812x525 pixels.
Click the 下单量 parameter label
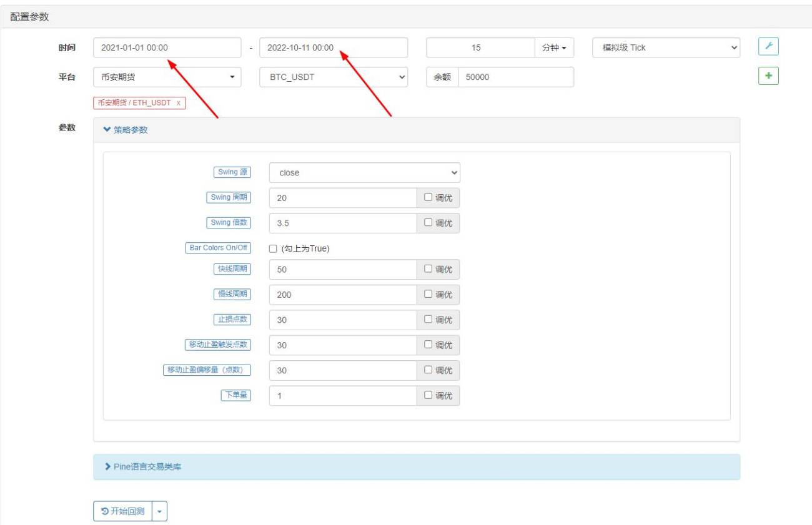point(236,395)
